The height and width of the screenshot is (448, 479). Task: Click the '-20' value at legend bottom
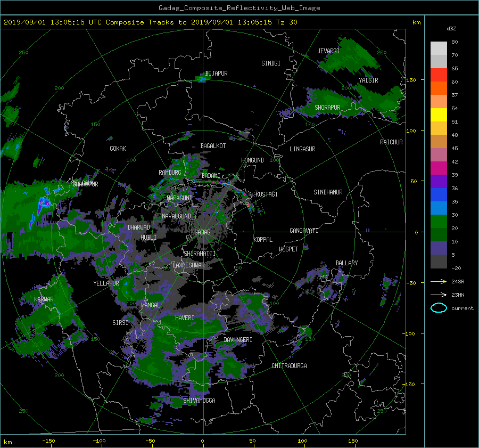click(456, 268)
